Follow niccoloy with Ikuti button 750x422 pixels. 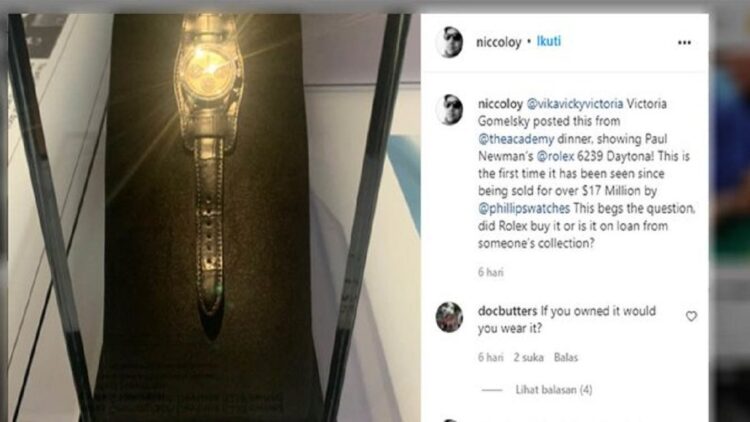(549, 42)
